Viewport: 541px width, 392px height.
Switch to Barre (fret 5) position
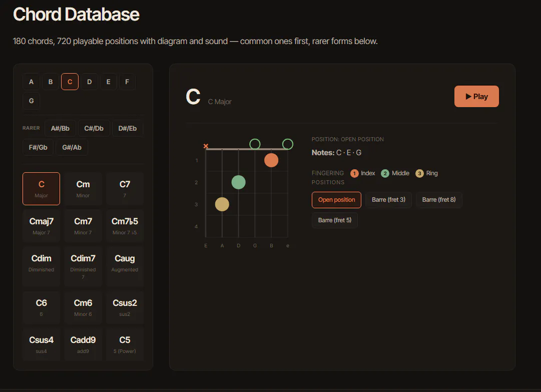click(x=335, y=220)
